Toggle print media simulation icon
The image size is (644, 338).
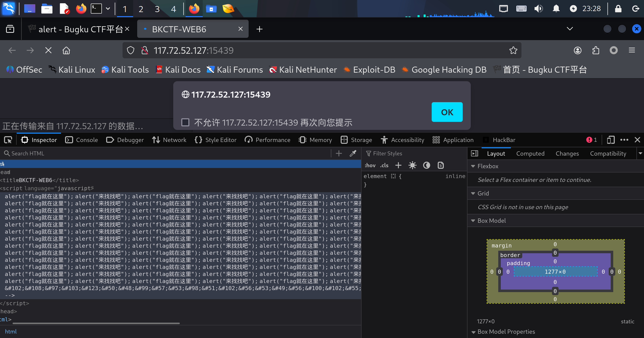441,165
